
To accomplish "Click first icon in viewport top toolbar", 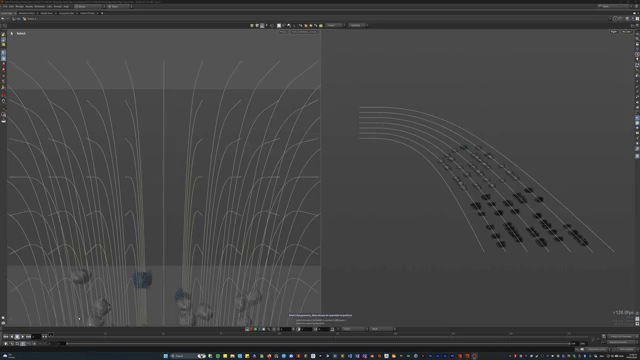I will pyautogui.click(x=252, y=25).
